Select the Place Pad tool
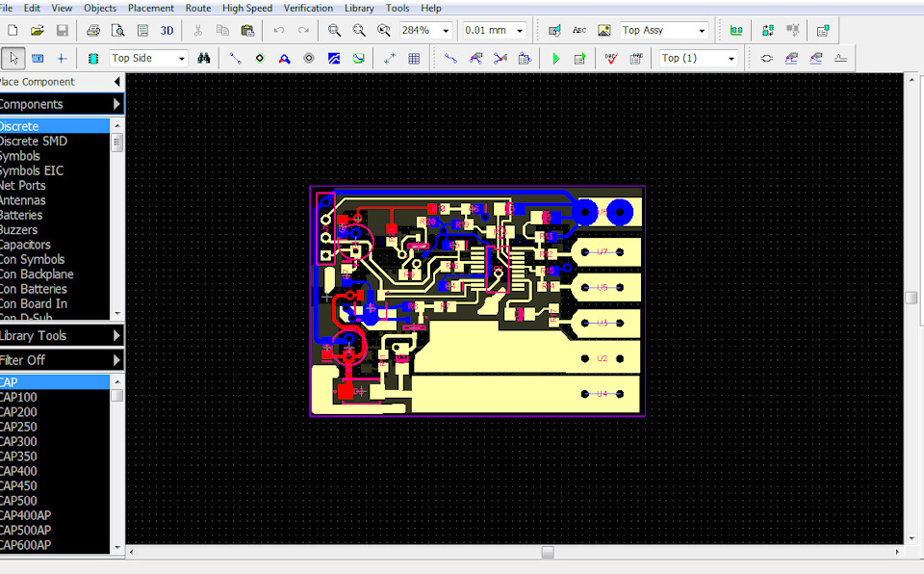 [x=260, y=59]
